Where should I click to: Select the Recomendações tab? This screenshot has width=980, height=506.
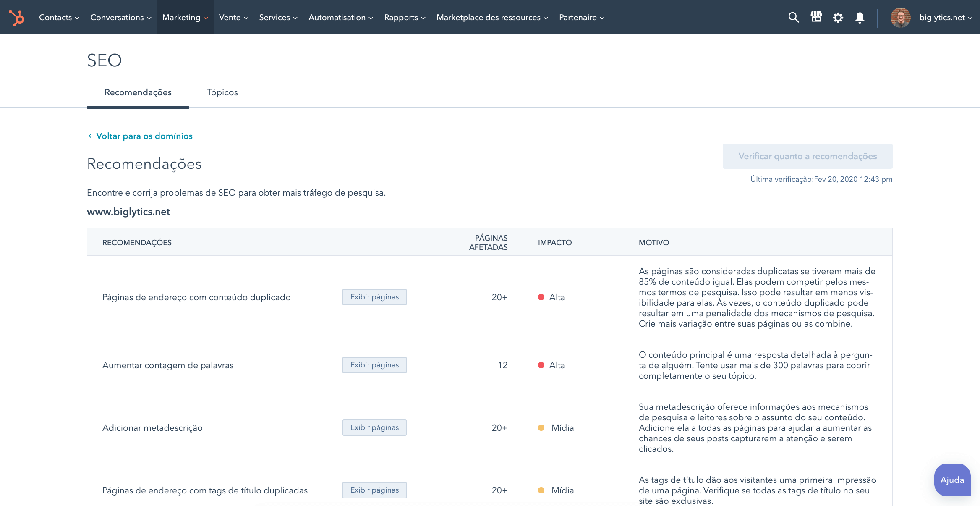pos(138,92)
